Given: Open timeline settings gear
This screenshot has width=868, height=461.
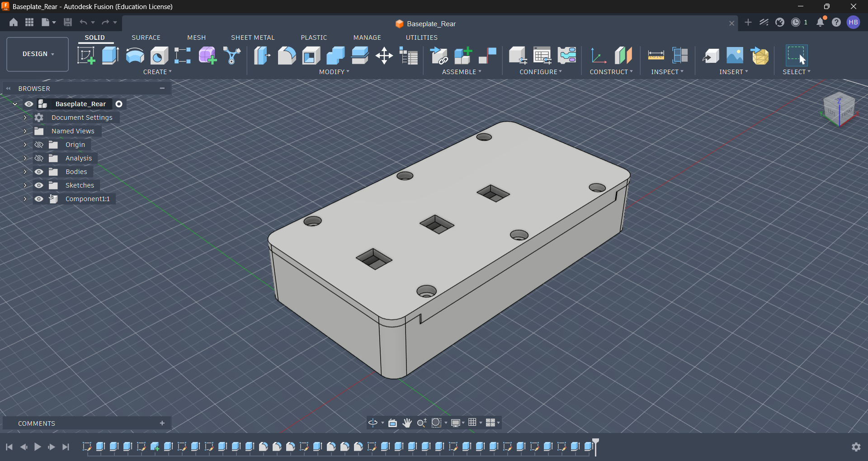Looking at the screenshot, I should tap(856, 447).
